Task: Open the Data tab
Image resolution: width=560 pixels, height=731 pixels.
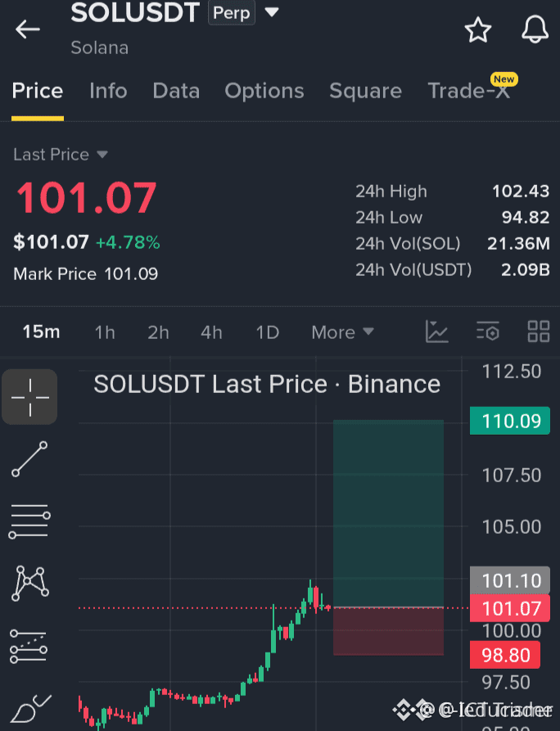Action: coord(176,90)
